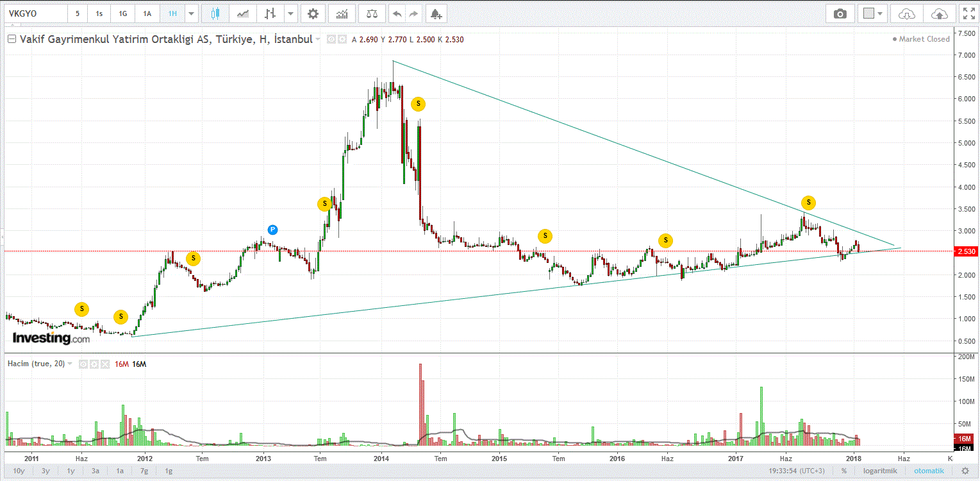Click the S marker near 2015 mid-year

[544, 236]
